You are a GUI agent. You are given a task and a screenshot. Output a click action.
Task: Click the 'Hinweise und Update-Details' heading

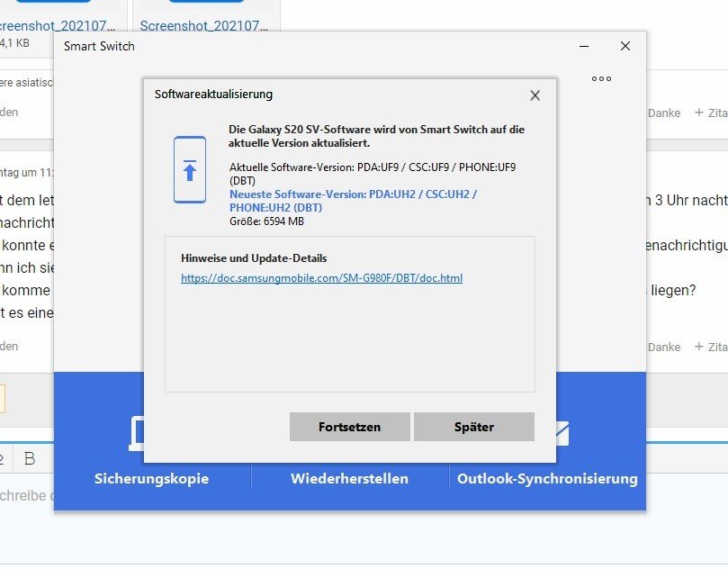coord(254,258)
